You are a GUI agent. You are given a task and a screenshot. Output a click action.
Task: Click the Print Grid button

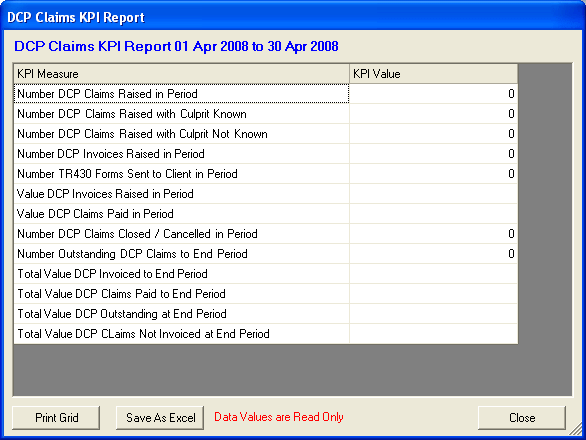(56, 418)
